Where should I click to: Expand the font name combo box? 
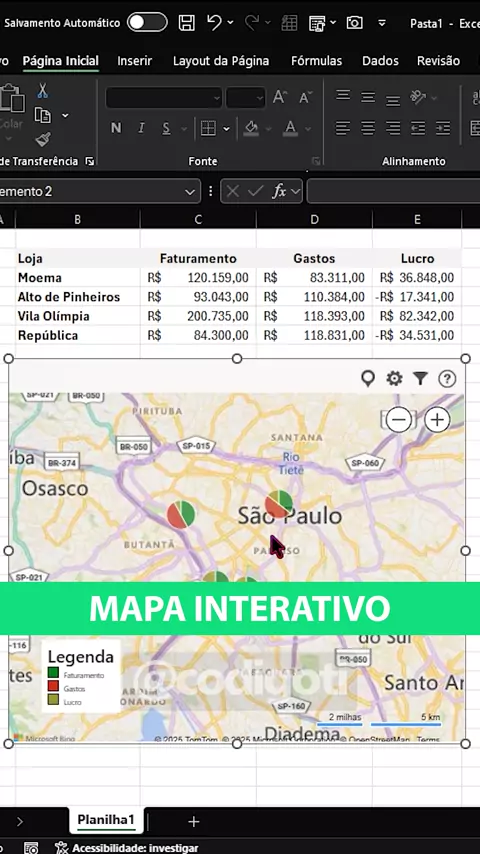[164, 98]
